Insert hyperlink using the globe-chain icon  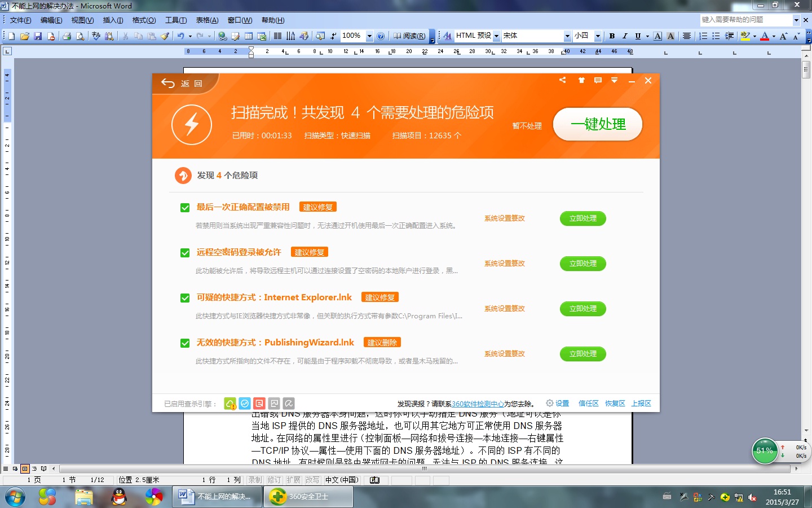tap(223, 36)
